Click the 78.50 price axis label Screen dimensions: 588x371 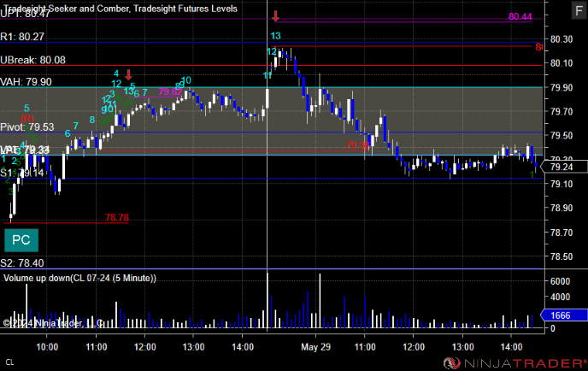562,256
